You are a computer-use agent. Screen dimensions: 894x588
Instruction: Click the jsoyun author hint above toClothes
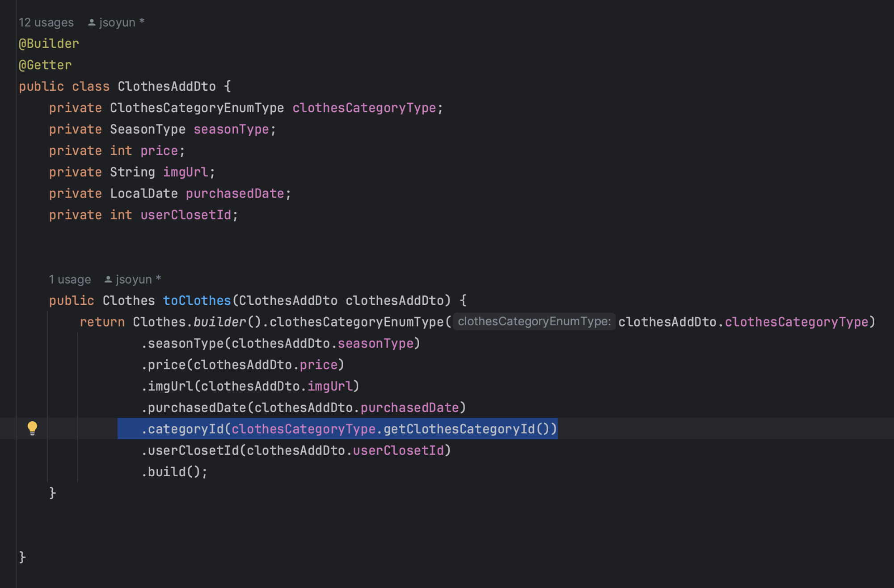point(134,280)
